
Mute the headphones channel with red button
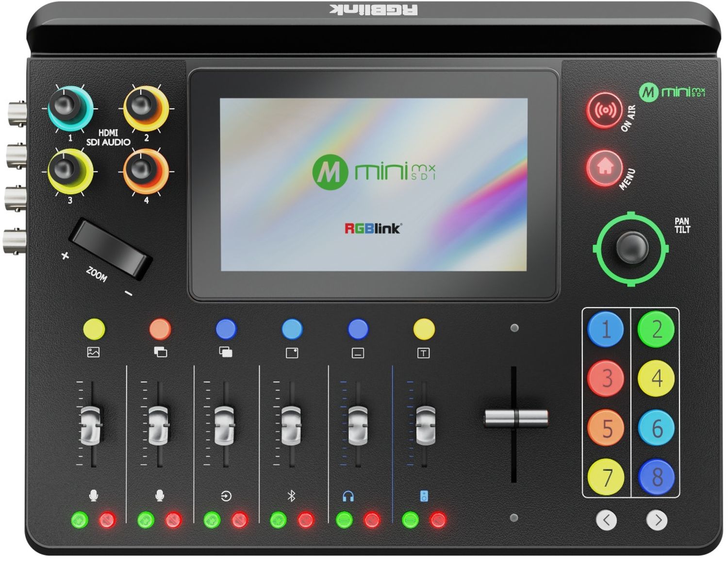[372, 520]
